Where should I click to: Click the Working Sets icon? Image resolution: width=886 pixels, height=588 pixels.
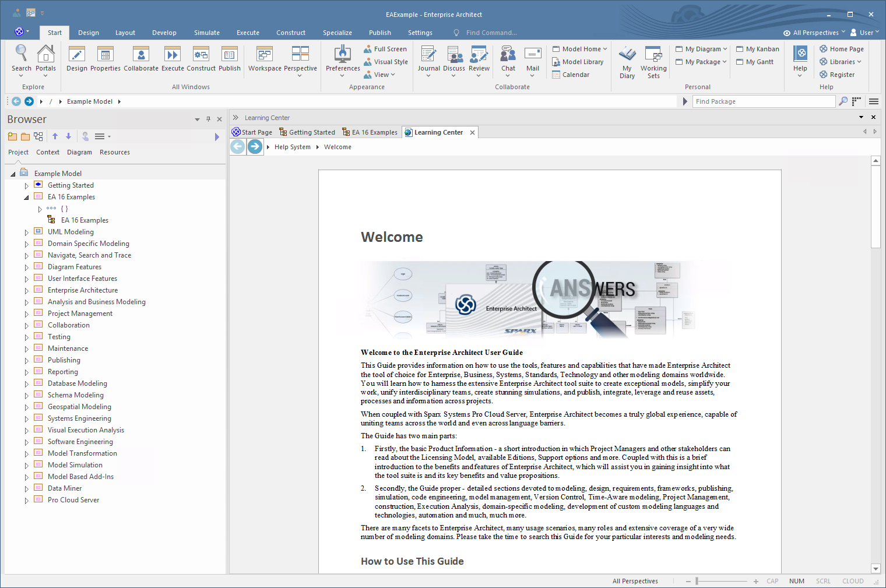[653, 55]
